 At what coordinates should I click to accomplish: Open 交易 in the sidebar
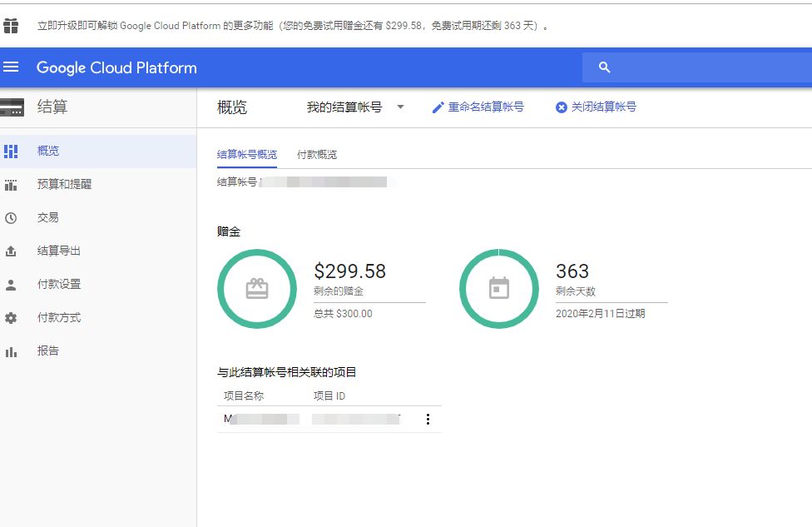coord(98,218)
